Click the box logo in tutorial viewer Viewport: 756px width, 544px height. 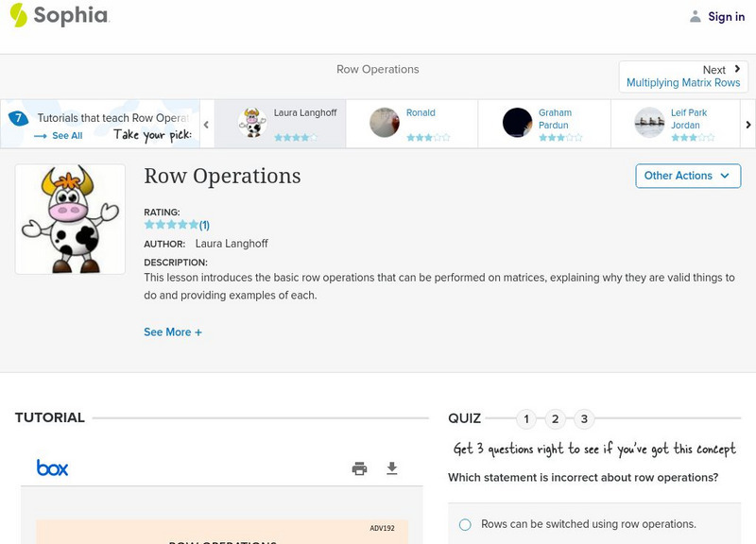point(53,467)
